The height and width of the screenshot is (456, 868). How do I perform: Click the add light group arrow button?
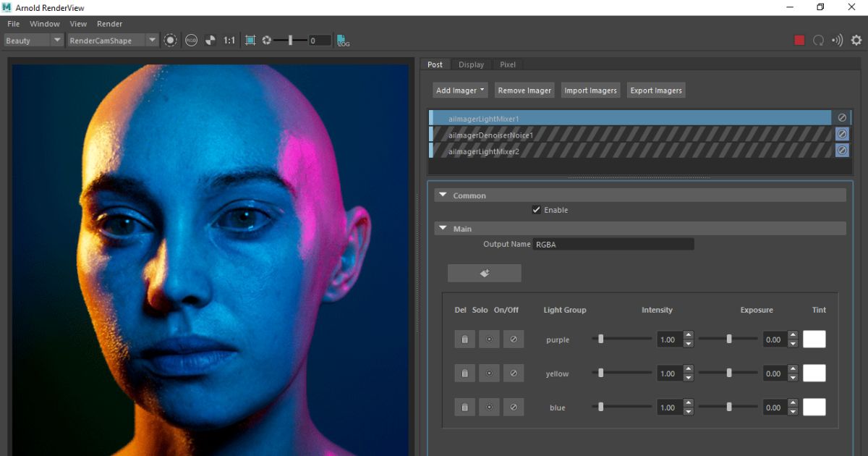(x=485, y=273)
